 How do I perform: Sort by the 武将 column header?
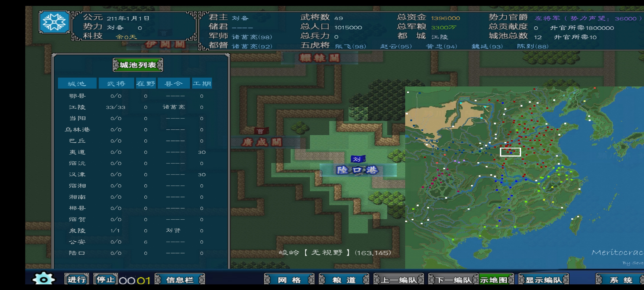coord(116,83)
